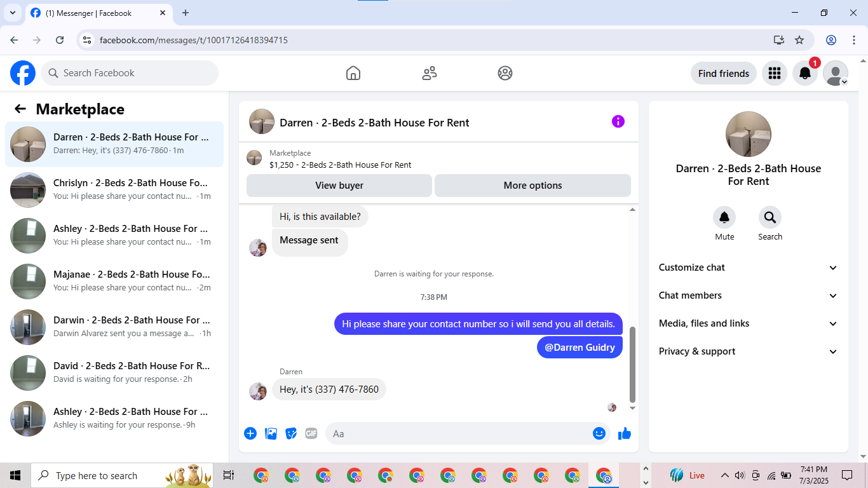This screenshot has width=868, height=488.
Task: Open Windows Start menu
Action: (15, 475)
